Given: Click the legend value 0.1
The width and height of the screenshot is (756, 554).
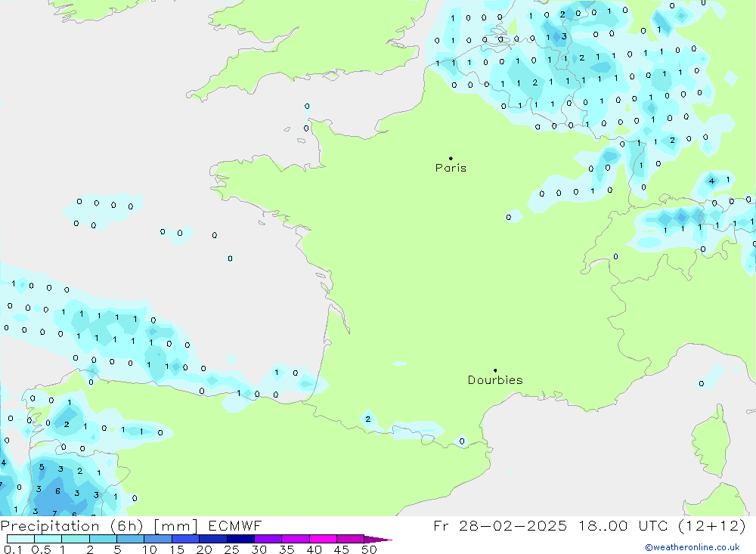Looking at the screenshot, I should (x=13, y=549).
